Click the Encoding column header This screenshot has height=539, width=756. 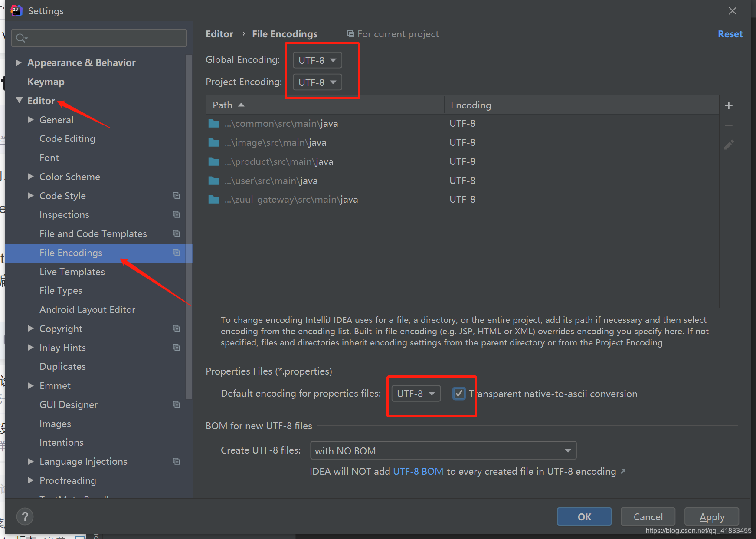[582, 105]
